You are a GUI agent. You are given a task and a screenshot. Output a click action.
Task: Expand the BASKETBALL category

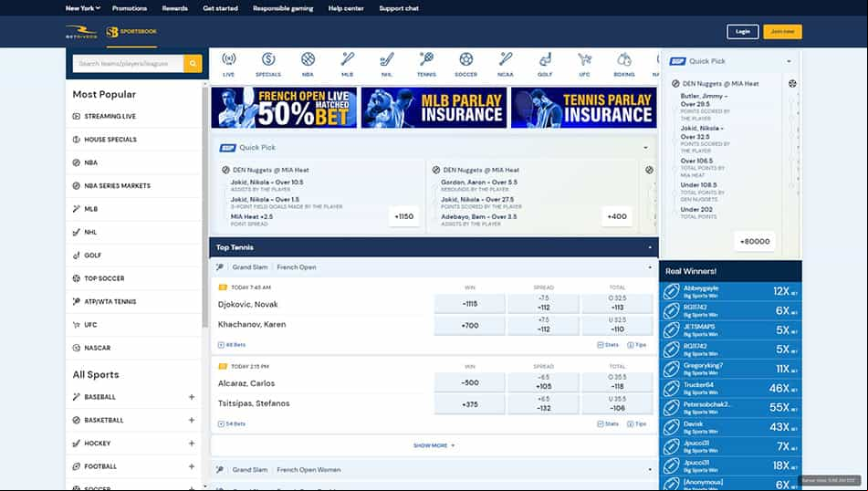click(x=192, y=420)
